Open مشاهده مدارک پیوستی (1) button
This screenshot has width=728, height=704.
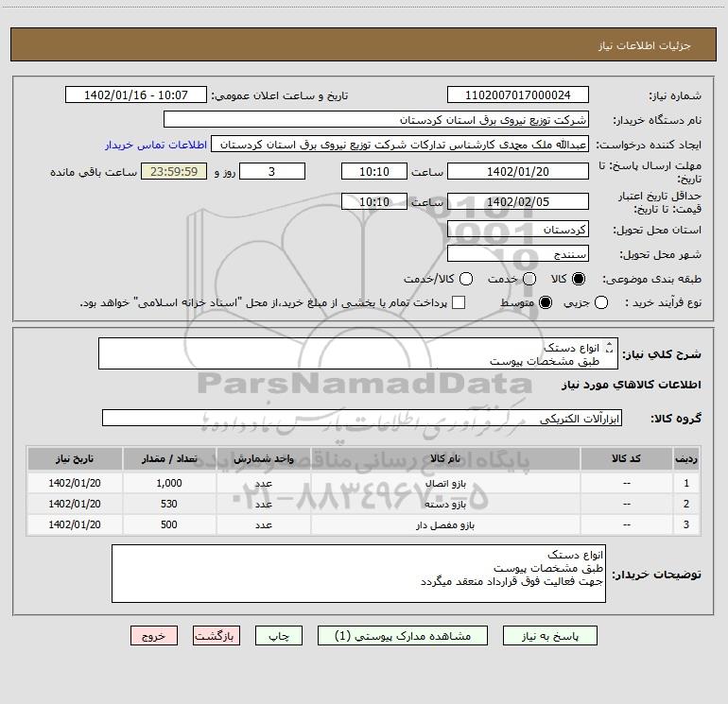403,636
